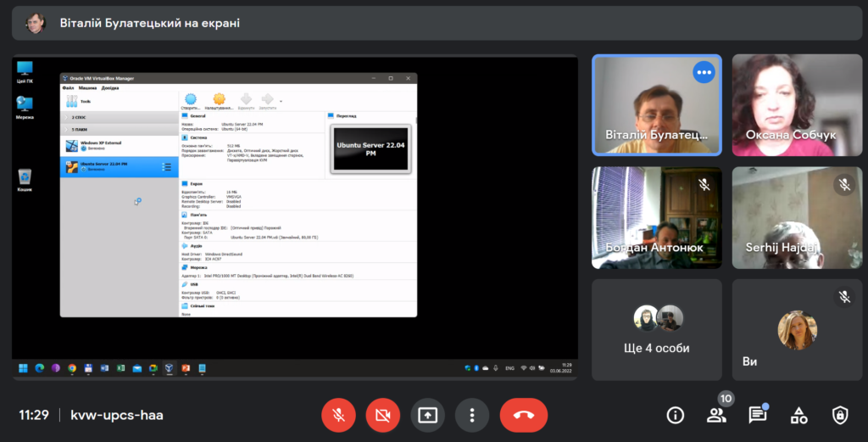Open the Файл menu in VirtualBox
868x442 pixels.
[68, 87]
